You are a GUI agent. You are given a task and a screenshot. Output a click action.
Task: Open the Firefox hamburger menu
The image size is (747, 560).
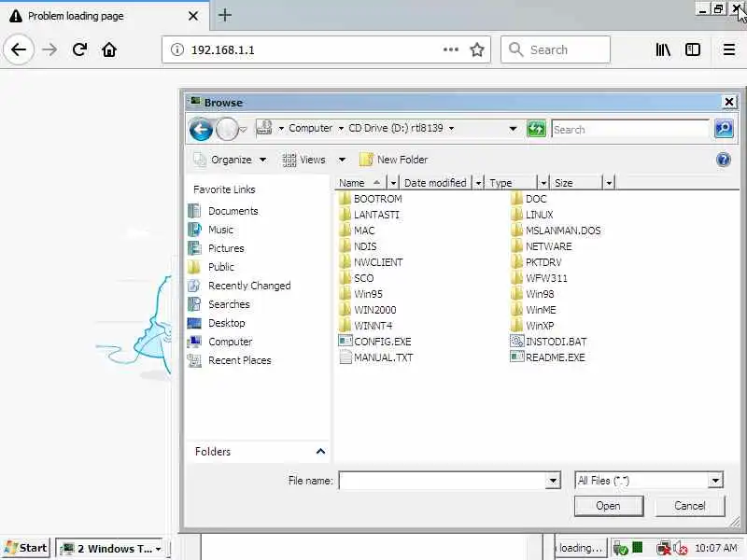point(729,49)
